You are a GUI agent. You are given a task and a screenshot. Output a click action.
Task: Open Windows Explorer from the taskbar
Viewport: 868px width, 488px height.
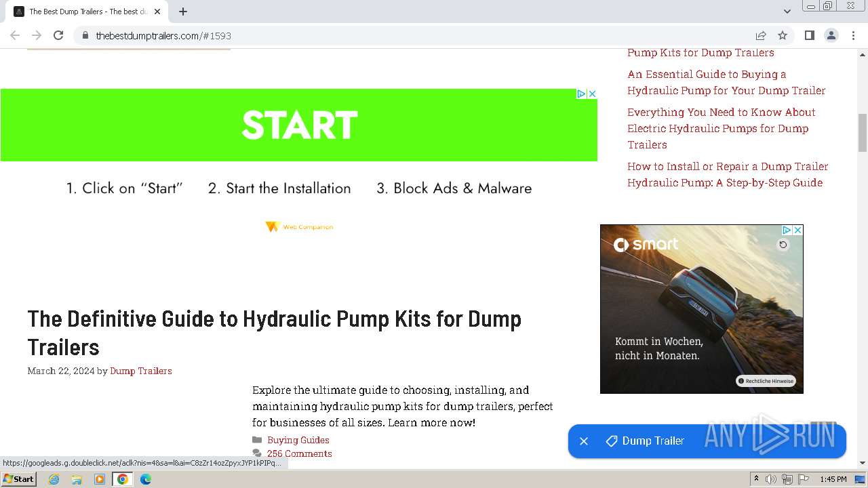pyautogui.click(x=77, y=479)
